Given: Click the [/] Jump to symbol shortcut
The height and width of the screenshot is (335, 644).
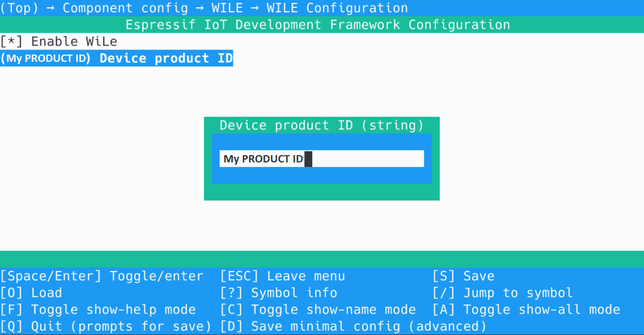Looking at the screenshot, I should click(x=503, y=293).
